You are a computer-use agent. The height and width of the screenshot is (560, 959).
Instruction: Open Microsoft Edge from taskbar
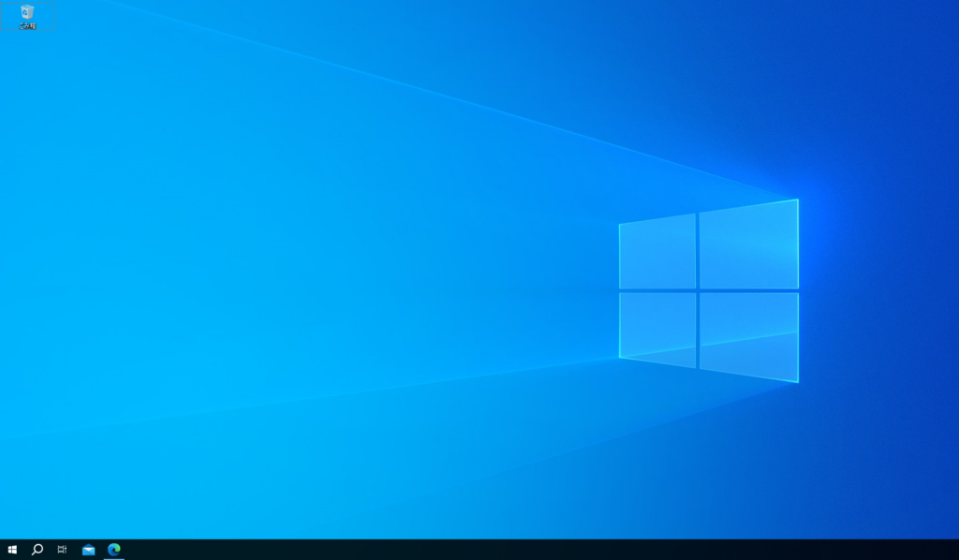113,550
